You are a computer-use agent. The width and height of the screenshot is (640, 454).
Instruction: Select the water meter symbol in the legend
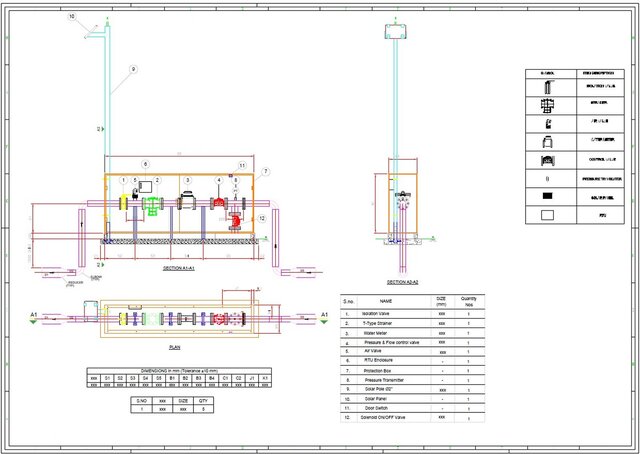(x=546, y=141)
